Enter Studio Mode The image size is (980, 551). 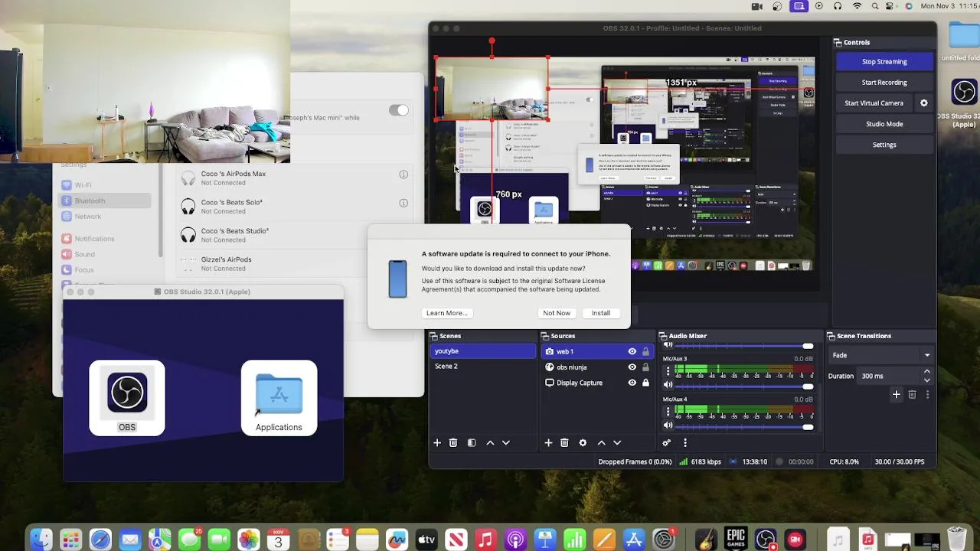(884, 123)
